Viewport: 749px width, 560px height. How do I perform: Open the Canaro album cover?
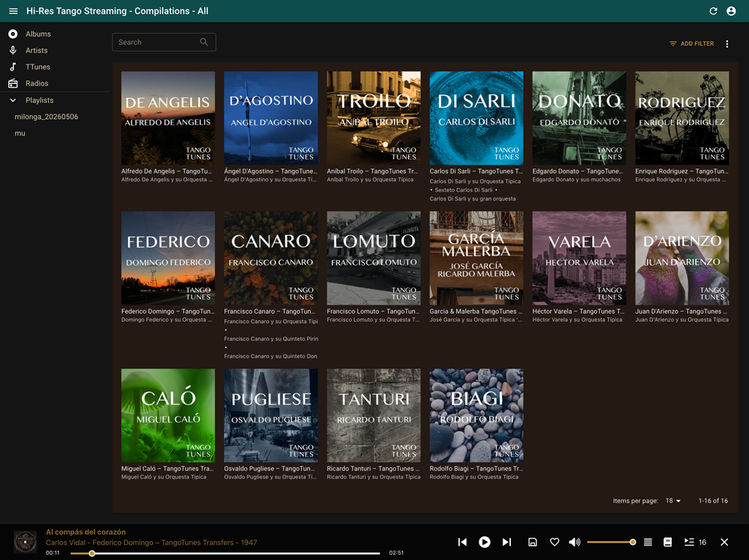click(x=271, y=258)
